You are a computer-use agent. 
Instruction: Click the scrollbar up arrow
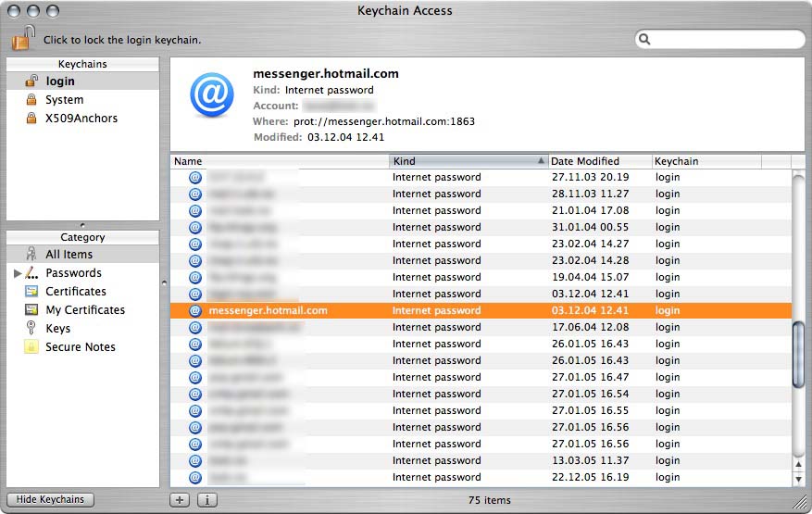798,464
